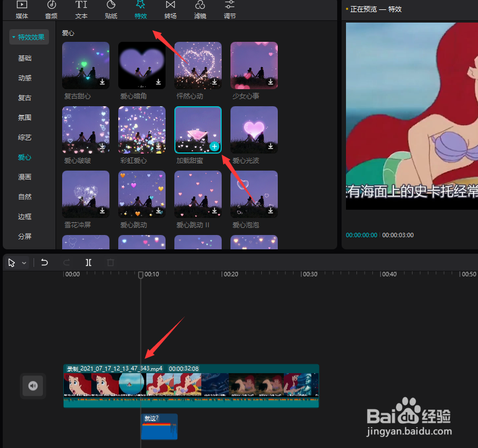Screen dimensions: 478x448
Task: Open the 音频 audio tab
Action: [51, 10]
